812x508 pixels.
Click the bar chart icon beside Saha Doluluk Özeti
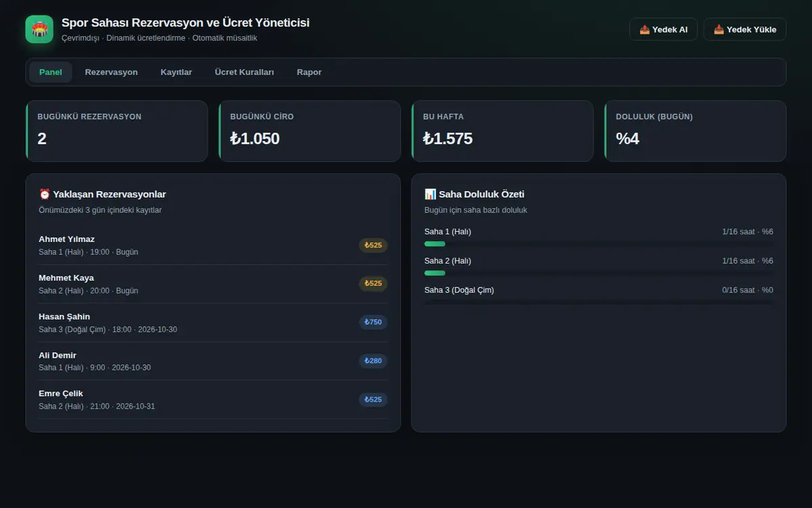click(x=430, y=194)
